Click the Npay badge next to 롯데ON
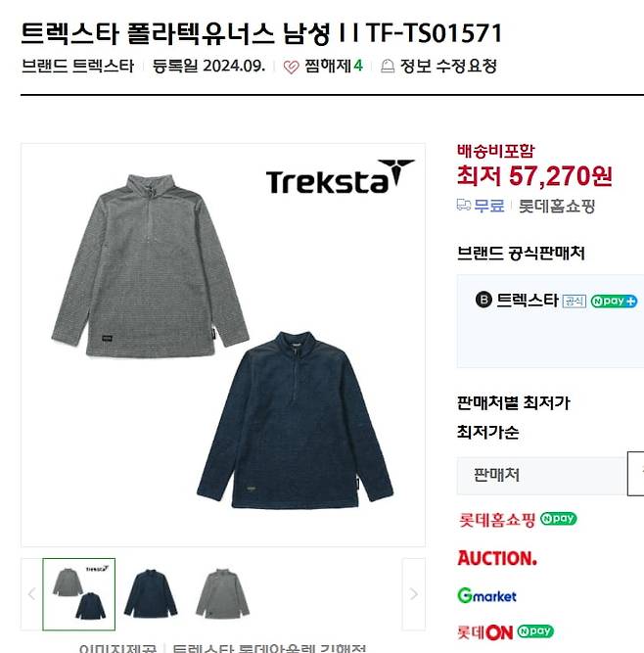The height and width of the screenshot is (653, 644). pyautogui.click(x=535, y=631)
